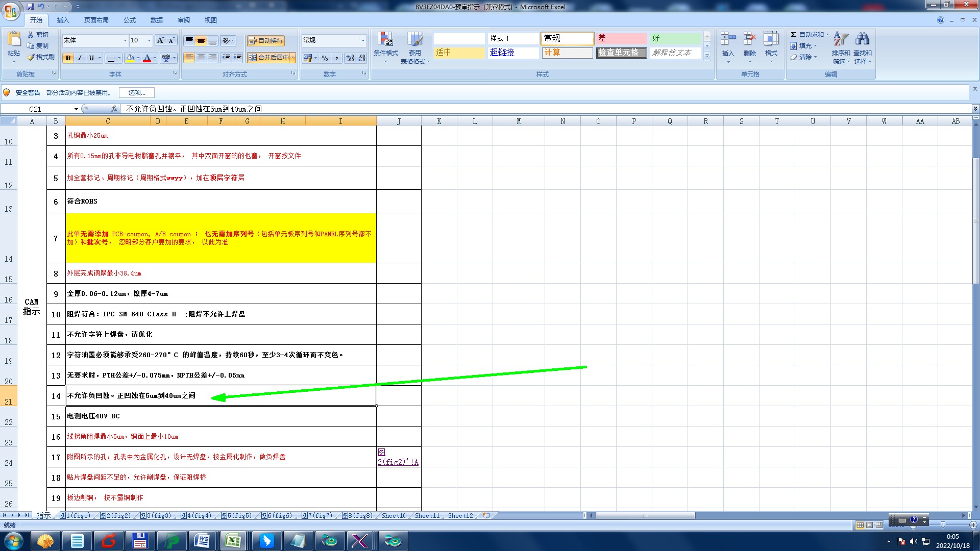This screenshot has width=980, height=551.
Task: Toggle italic formatting button
Action: [x=80, y=58]
